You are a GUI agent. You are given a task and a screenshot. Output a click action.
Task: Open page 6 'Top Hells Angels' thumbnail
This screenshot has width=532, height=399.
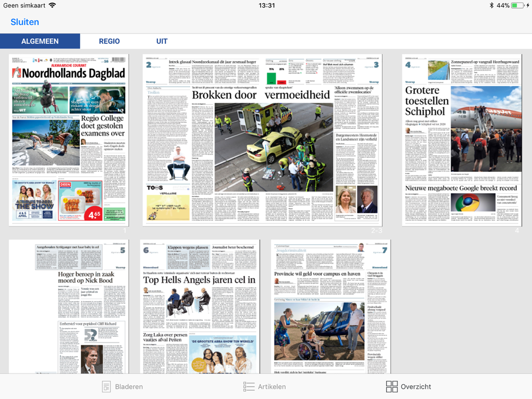[200, 307]
